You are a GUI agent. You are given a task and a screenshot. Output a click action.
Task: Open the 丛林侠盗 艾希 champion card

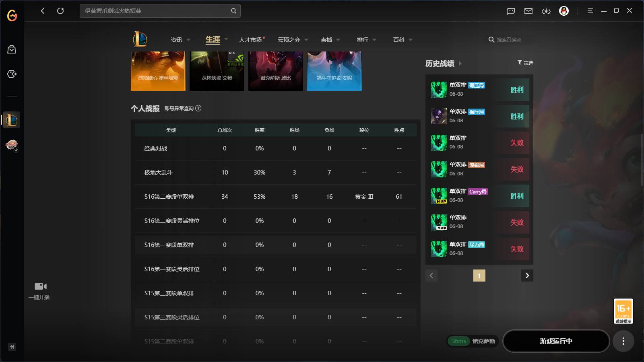(x=217, y=71)
